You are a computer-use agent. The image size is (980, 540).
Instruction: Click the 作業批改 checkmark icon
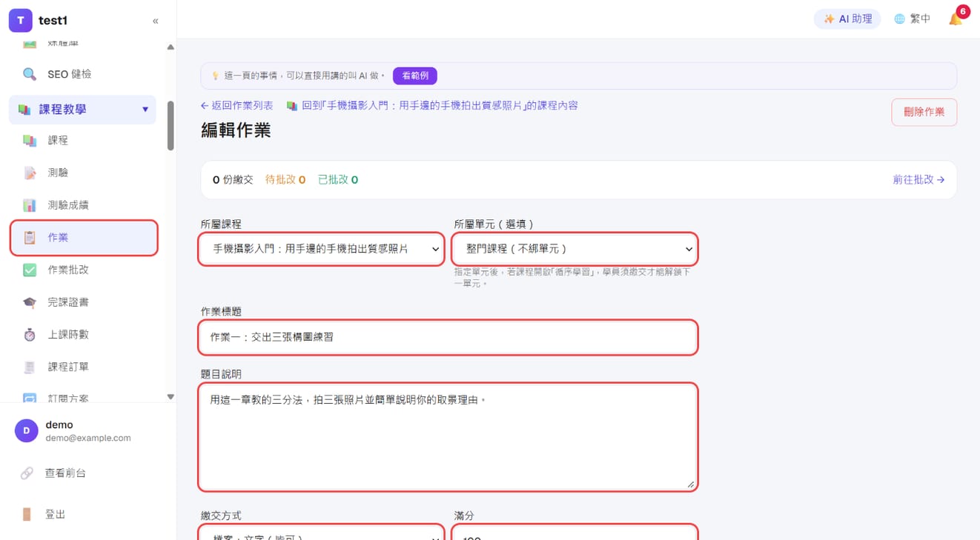30,270
